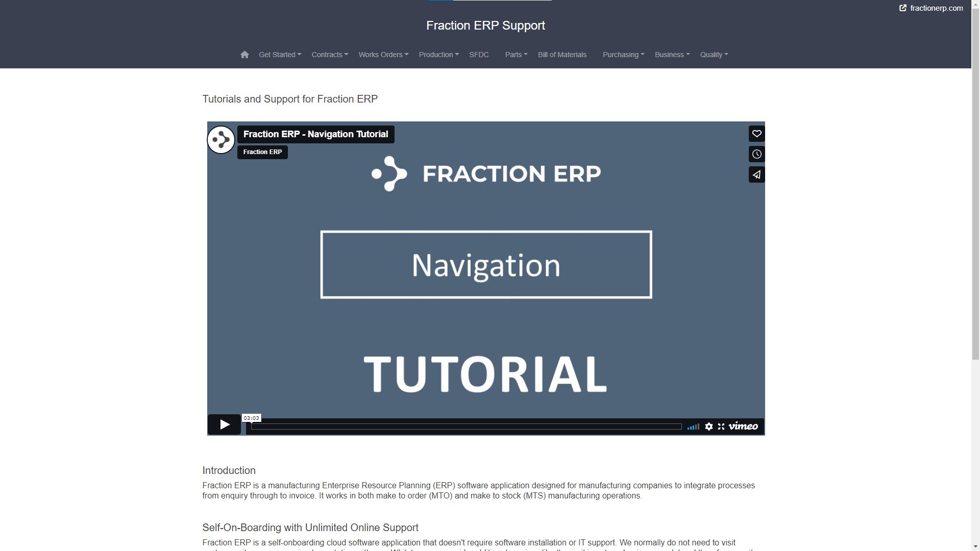
Task: Expand the Works Orders dropdown menu
Action: point(383,55)
